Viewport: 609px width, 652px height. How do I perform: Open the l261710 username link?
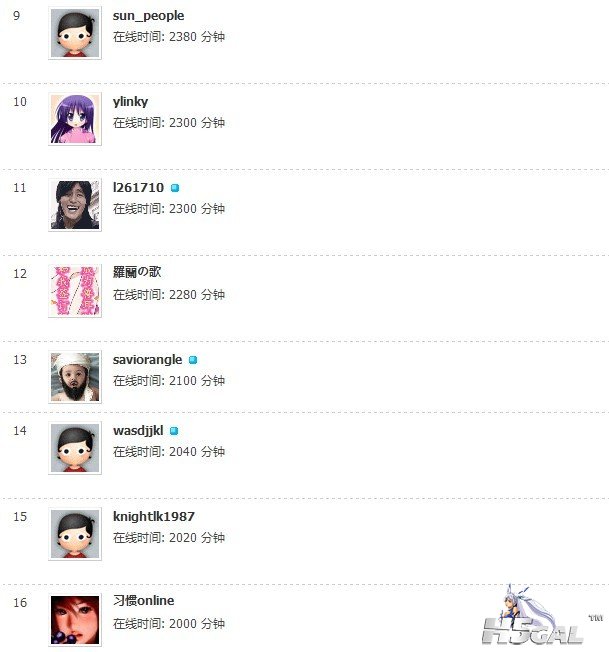138,188
